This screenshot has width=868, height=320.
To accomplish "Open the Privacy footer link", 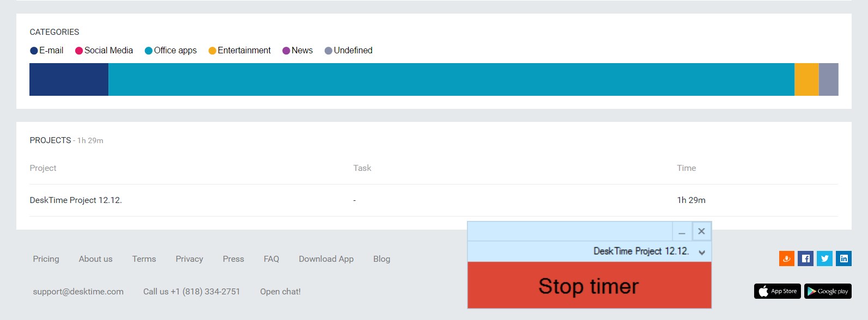I will [189, 259].
